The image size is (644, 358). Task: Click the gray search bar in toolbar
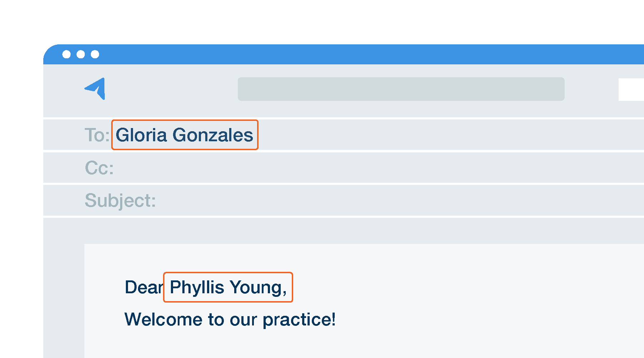401,89
